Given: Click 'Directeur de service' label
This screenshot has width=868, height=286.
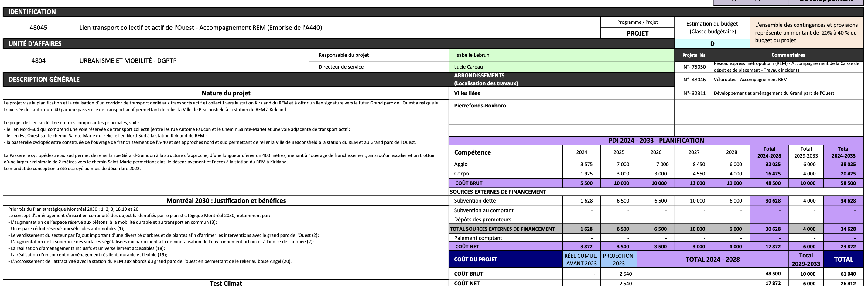Looking at the screenshot, I should point(341,67).
